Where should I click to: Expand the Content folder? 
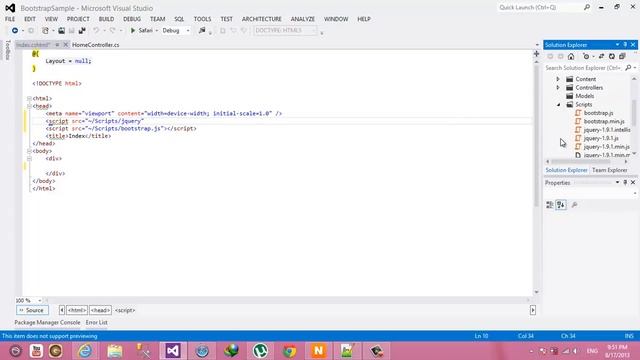558,79
